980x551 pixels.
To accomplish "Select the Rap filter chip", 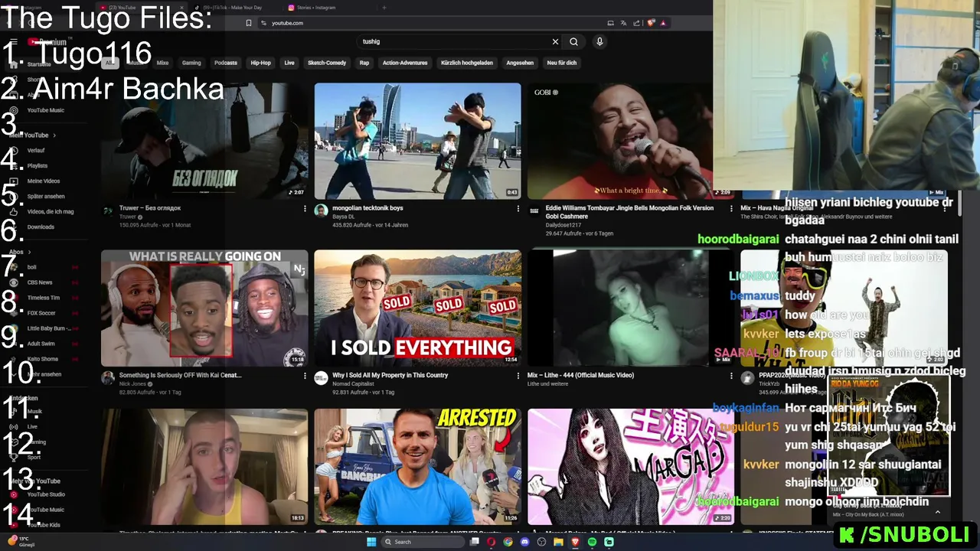I will pyautogui.click(x=364, y=63).
